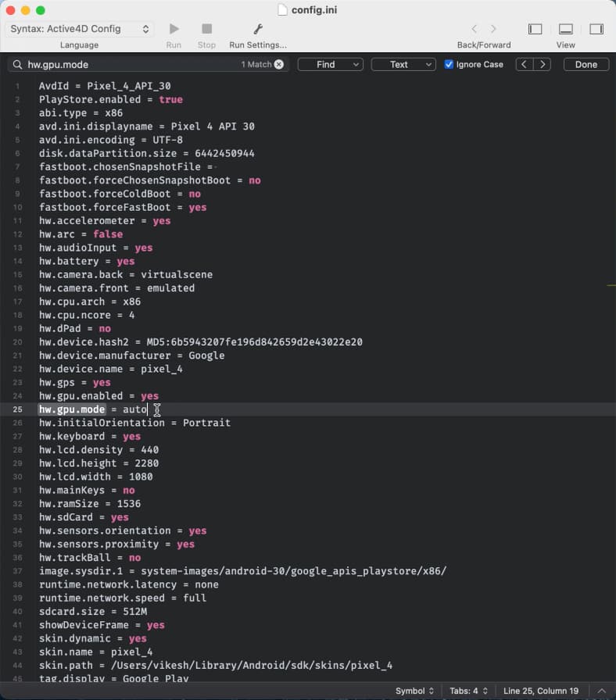Toggle the bottom panel view icon
Viewport: 616px width, 700px height.
[565, 29]
